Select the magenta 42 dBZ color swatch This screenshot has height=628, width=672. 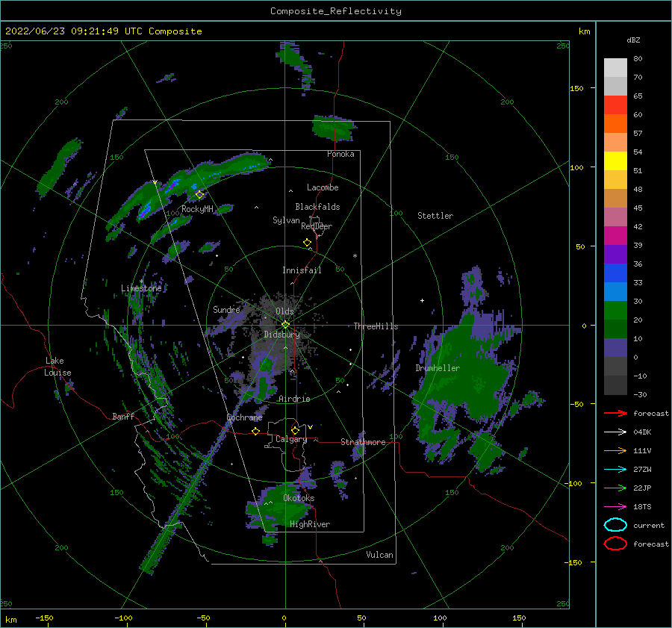coord(615,236)
